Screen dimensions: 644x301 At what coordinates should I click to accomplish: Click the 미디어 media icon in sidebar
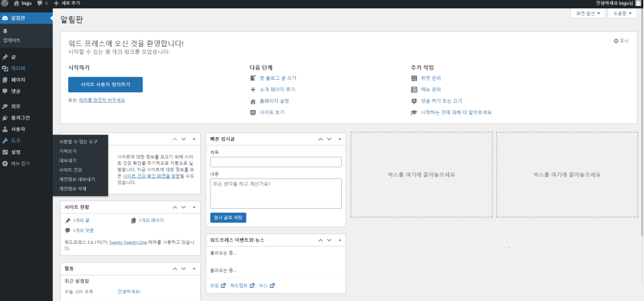pos(5,68)
